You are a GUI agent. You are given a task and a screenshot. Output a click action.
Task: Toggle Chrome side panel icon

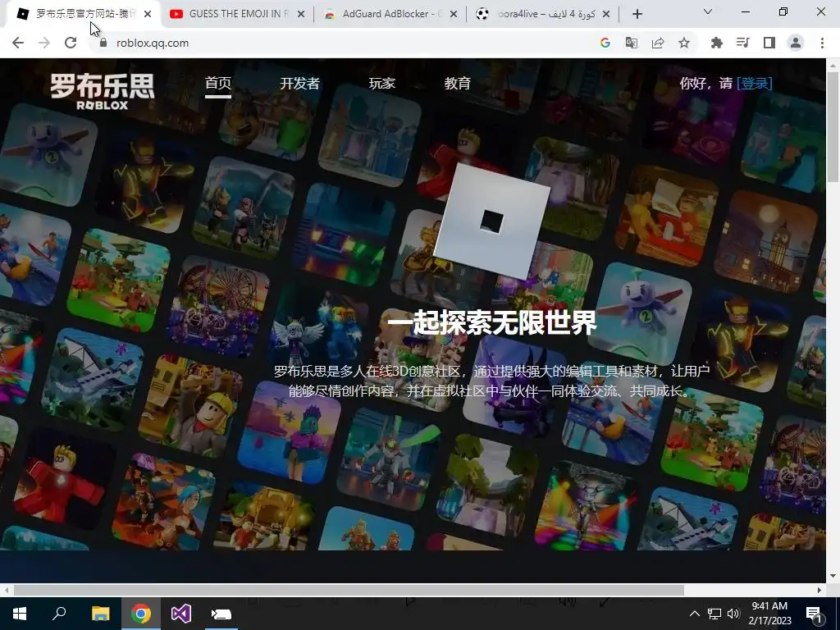(x=769, y=43)
